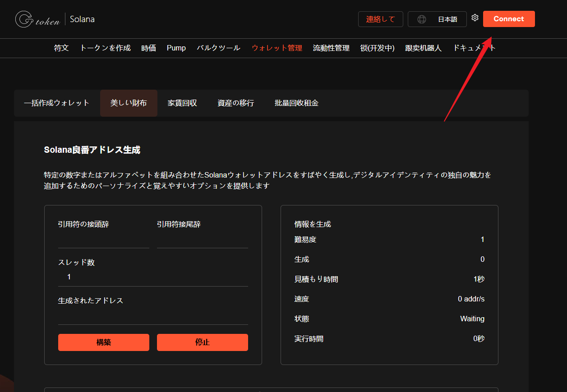
Task: Open the Pump menu item
Action: pos(176,48)
